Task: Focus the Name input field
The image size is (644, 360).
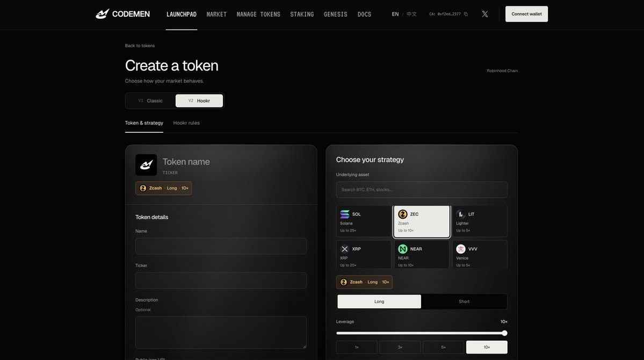Action: point(221,246)
